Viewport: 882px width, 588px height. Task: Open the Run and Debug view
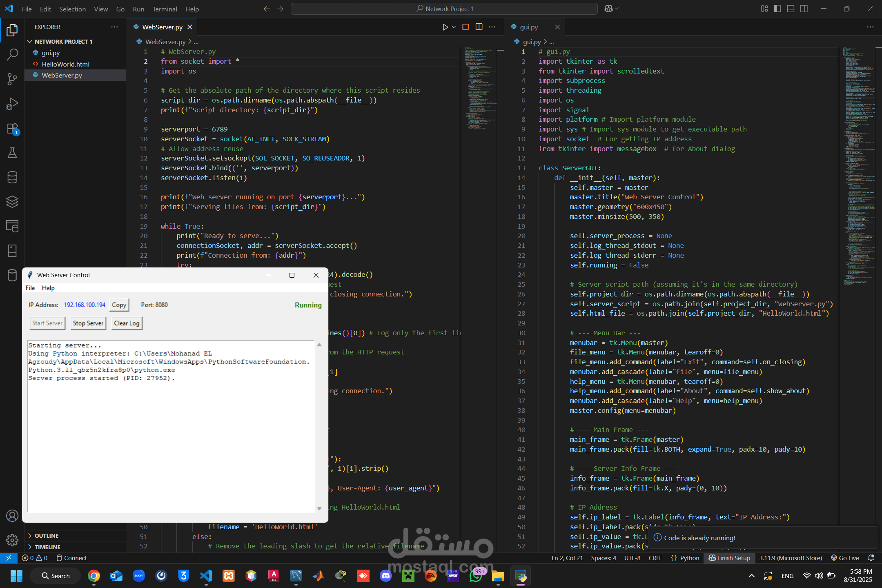[12, 103]
